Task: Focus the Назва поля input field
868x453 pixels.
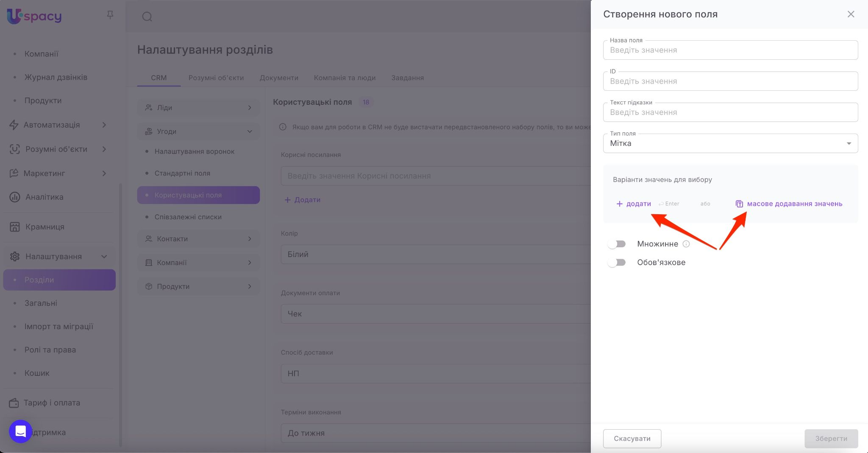Action: [730, 50]
